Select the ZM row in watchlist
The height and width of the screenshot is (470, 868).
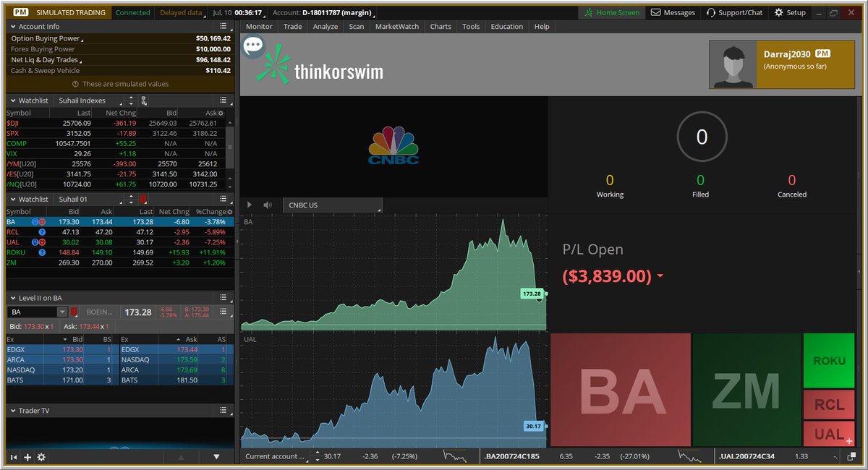pyautogui.click(x=120, y=262)
